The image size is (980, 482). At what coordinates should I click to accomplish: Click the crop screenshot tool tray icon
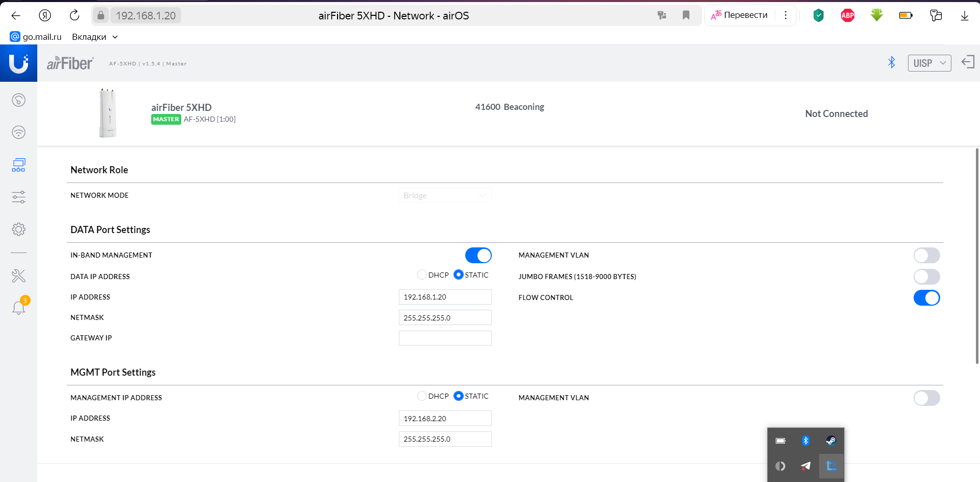coord(831,466)
